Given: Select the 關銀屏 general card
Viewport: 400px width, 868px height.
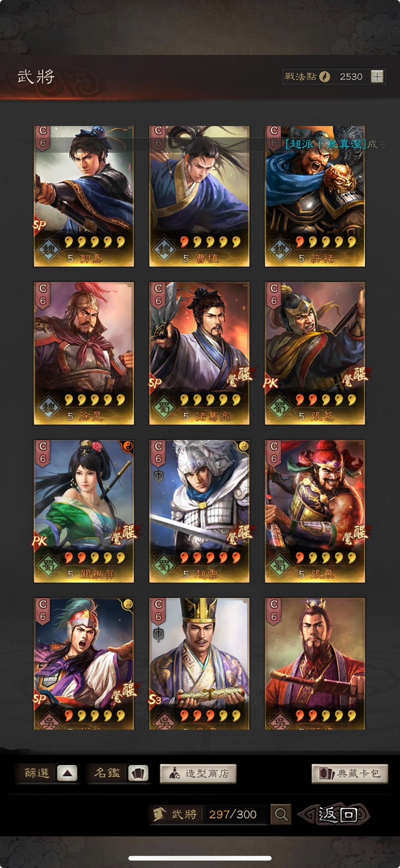Looking at the screenshot, I should click(84, 511).
